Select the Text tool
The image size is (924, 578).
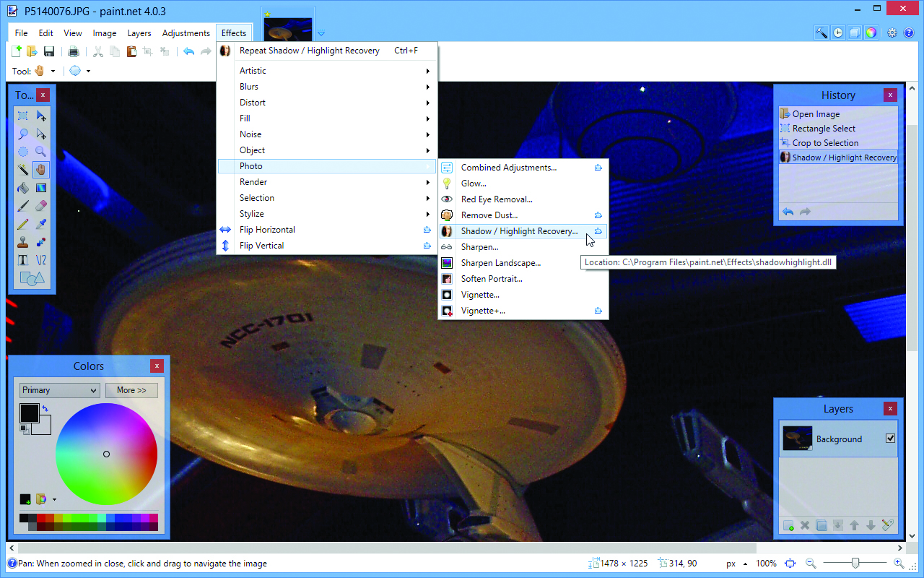coord(22,259)
